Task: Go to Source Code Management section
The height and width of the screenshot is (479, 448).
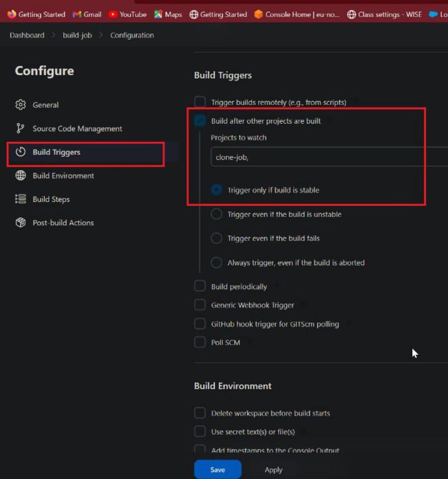Action: point(77,128)
